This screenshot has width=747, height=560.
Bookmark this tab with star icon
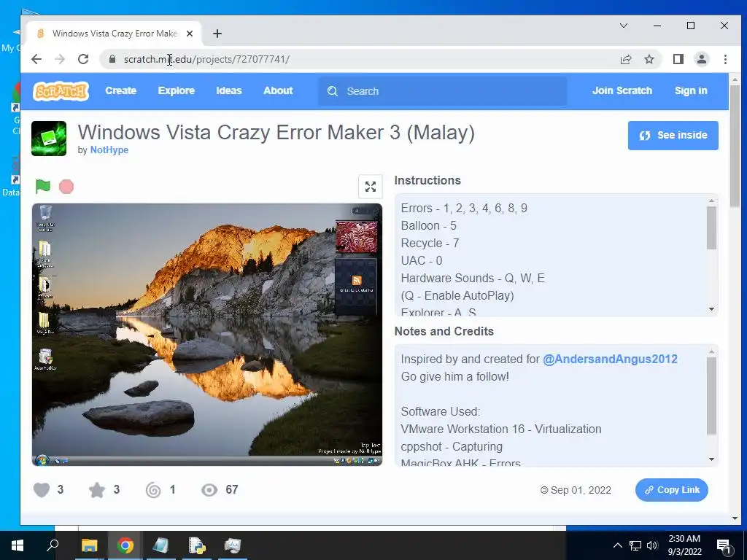click(x=649, y=59)
